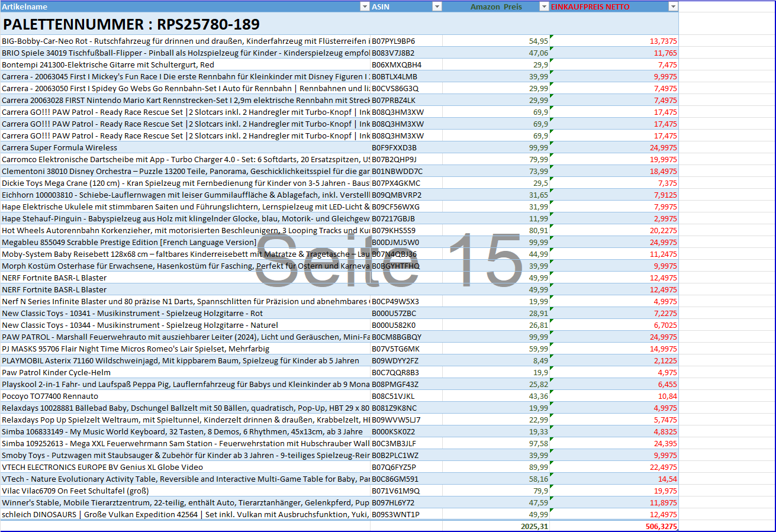Viewport: 776px width, 532px height.
Task: Click the EINKAUFPREIS NETTO header label
Action: pos(590,7)
